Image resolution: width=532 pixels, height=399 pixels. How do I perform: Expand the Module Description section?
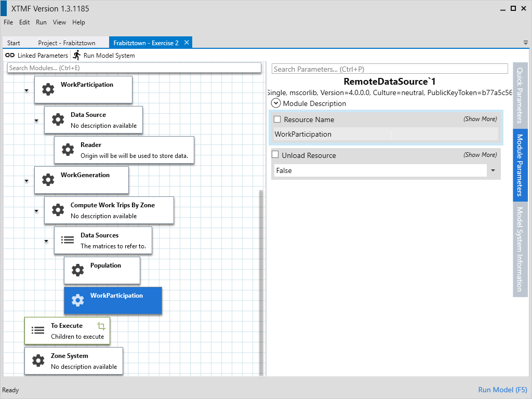(276, 103)
